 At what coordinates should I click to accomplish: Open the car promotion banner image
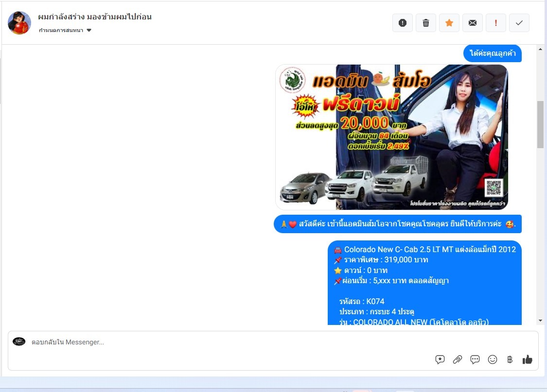(391, 137)
